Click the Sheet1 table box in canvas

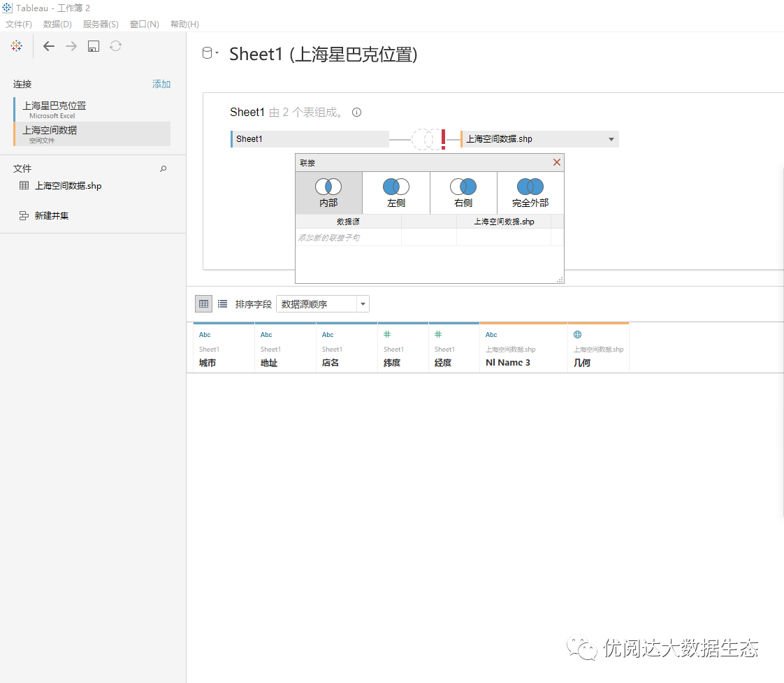tap(310, 139)
